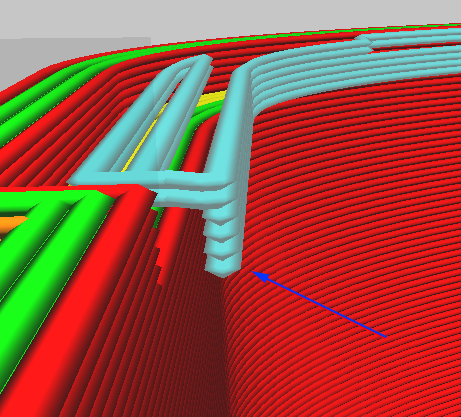Image resolution: width=461 pixels, height=417 pixels.
Task: Select the thin yellow line between cyan loops
Action: (144, 138)
